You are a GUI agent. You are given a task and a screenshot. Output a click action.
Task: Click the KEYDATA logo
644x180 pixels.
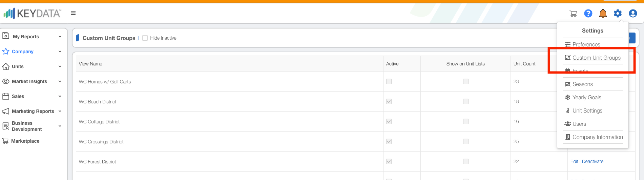click(x=32, y=13)
